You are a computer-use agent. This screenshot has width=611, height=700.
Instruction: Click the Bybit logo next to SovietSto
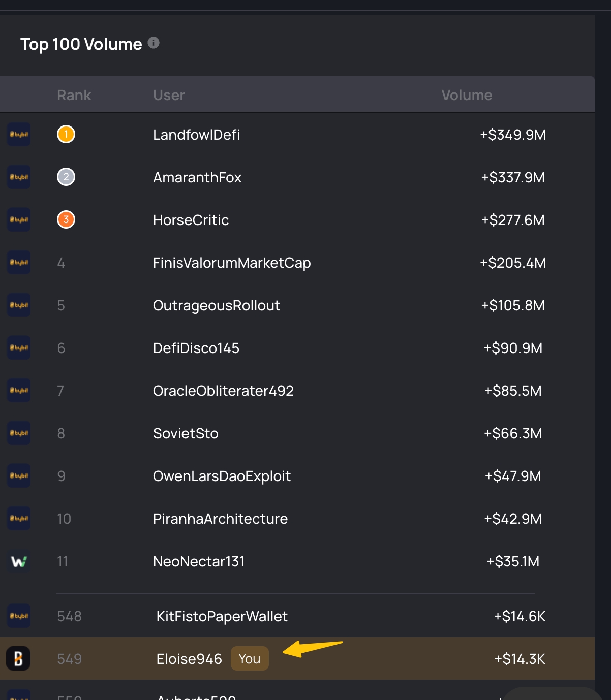[19, 433]
